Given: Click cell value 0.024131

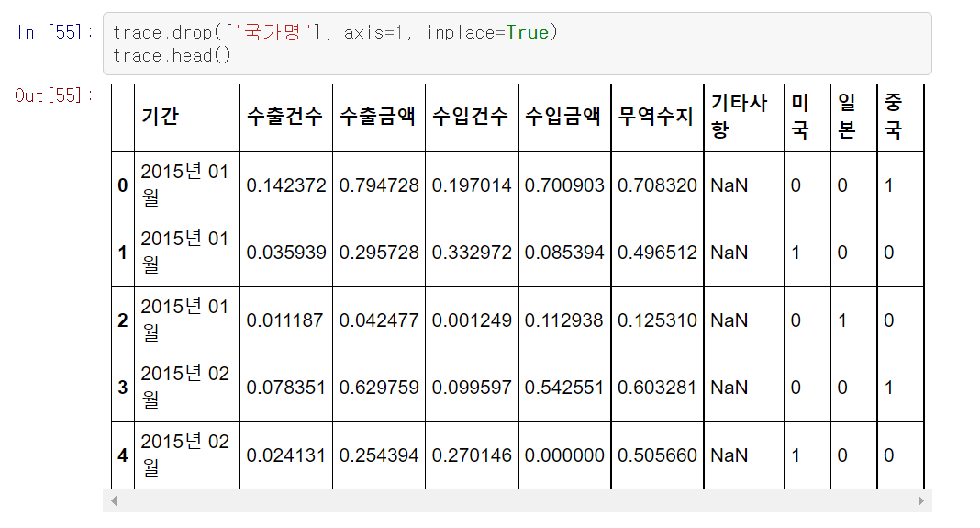Looking at the screenshot, I should pos(285,455).
